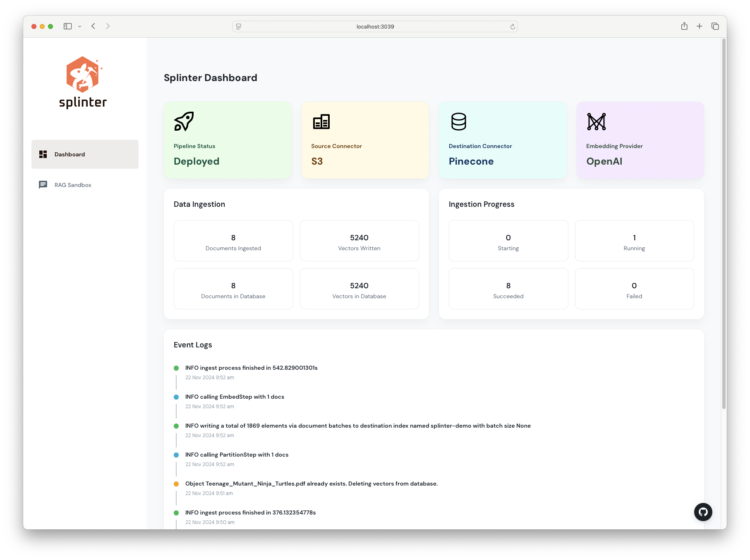Toggle the browser sidebar icon
The height and width of the screenshot is (560, 750).
pyautogui.click(x=68, y=26)
